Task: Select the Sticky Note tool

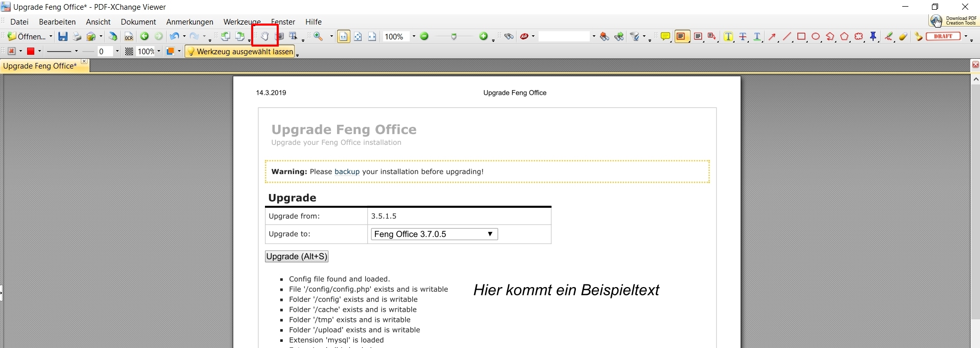Action: click(x=665, y=36)
